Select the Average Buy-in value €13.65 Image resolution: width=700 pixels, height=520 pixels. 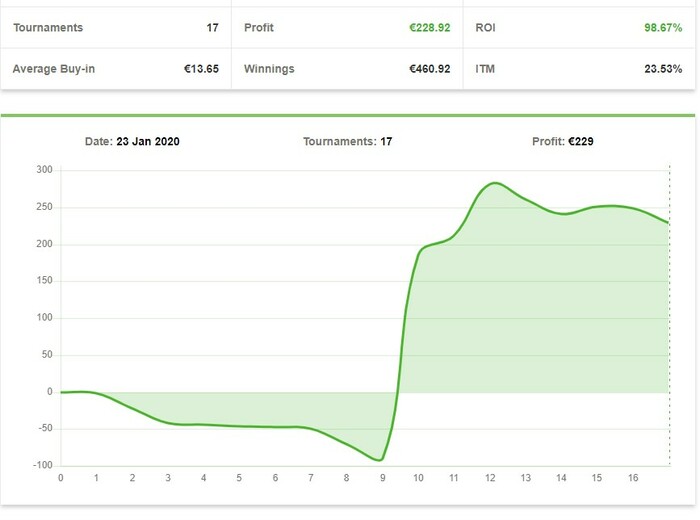coord(201,69)
